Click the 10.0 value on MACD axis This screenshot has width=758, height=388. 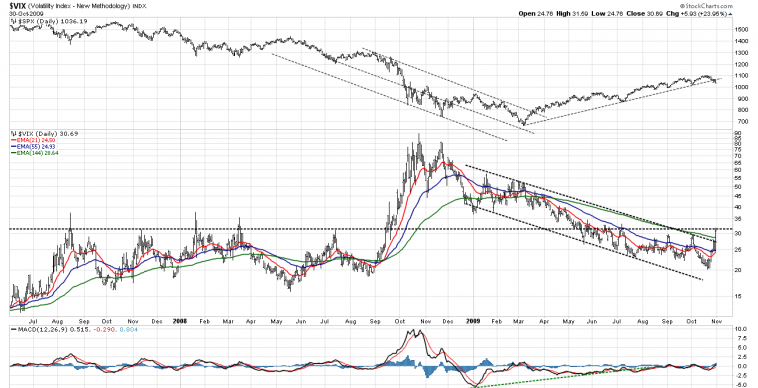click(x=741, y=329)
